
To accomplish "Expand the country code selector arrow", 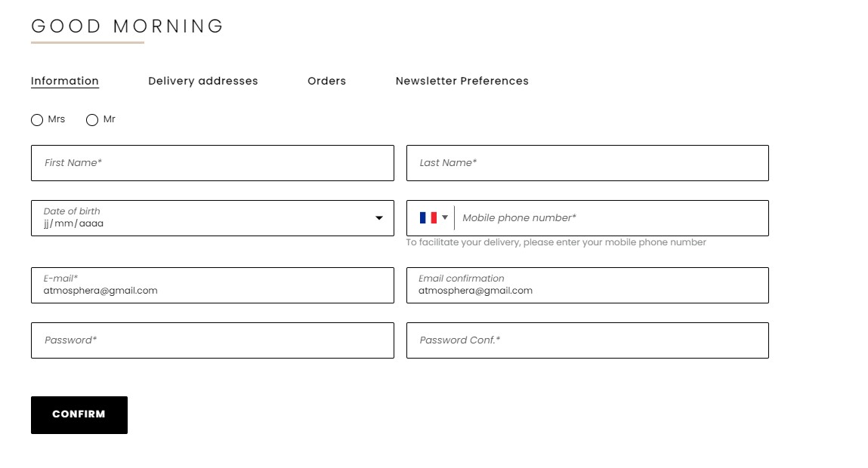I will (x=444, y=217).
